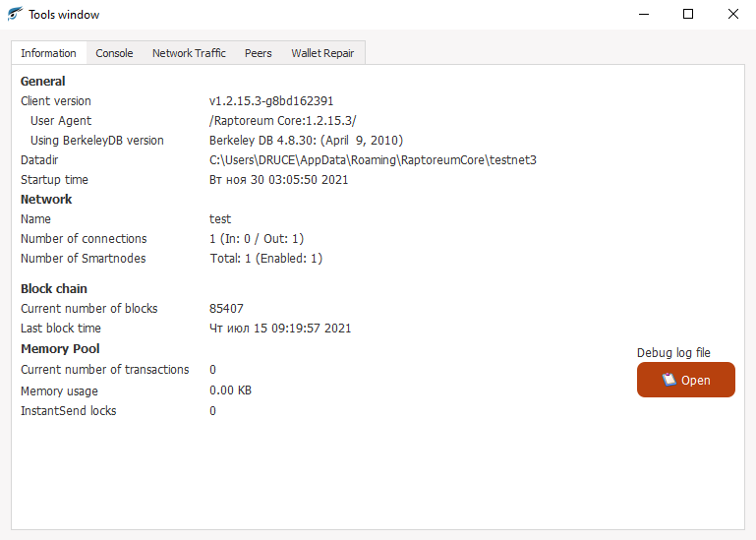Image resolution: width=756 pixels, height=540 pixels.
Task: Click the last block time value 09:19:57 2021
Action: tap(280, 329)
